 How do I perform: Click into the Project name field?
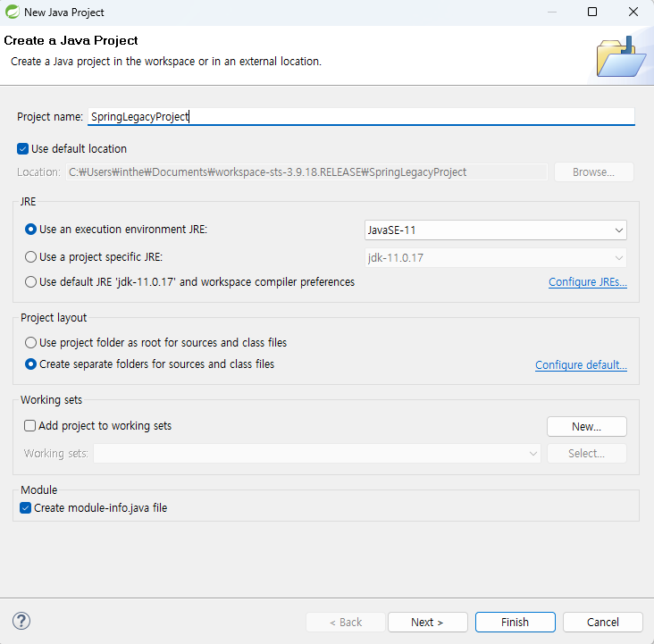pos(361,116)
